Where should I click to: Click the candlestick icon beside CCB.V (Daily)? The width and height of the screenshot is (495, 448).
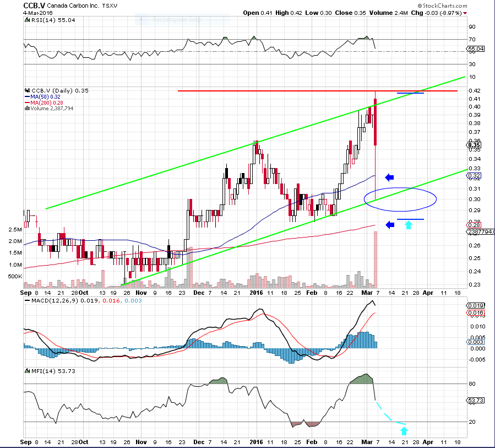click(x=28, y=90)
